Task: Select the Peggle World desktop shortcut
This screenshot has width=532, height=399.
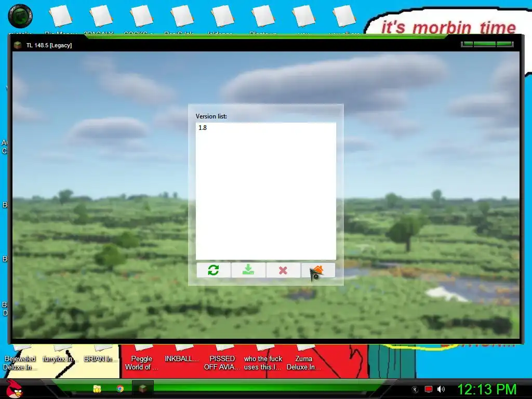Action: 141,359
